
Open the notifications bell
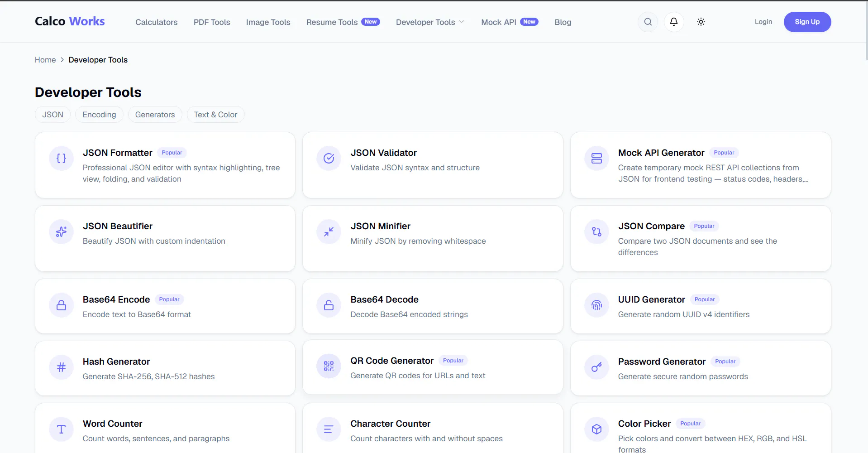click(674, 22)
